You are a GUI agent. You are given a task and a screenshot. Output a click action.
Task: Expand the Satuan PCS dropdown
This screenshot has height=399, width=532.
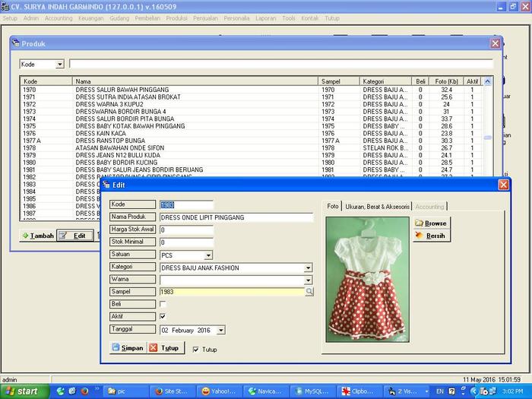pos(208,255)
